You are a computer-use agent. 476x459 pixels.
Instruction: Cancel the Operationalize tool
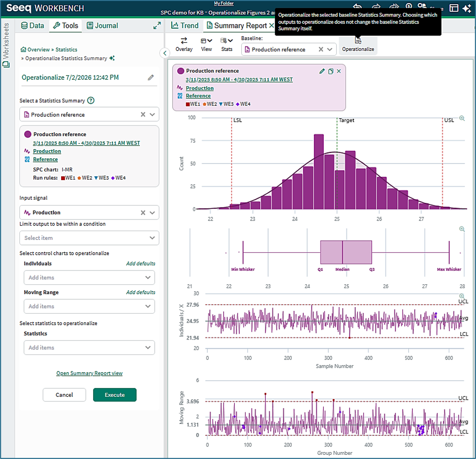(x=64, y=395)
